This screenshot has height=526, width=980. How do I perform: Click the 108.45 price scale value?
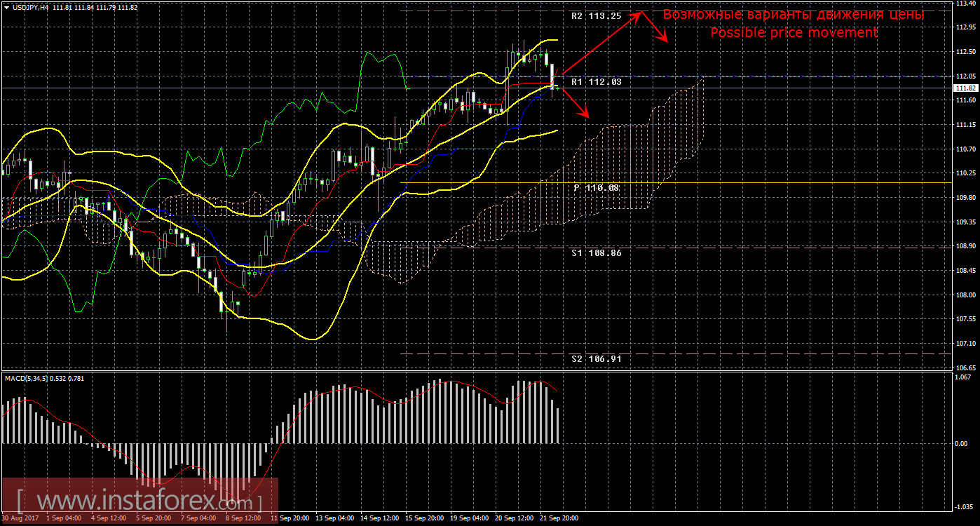click(965, 271)
